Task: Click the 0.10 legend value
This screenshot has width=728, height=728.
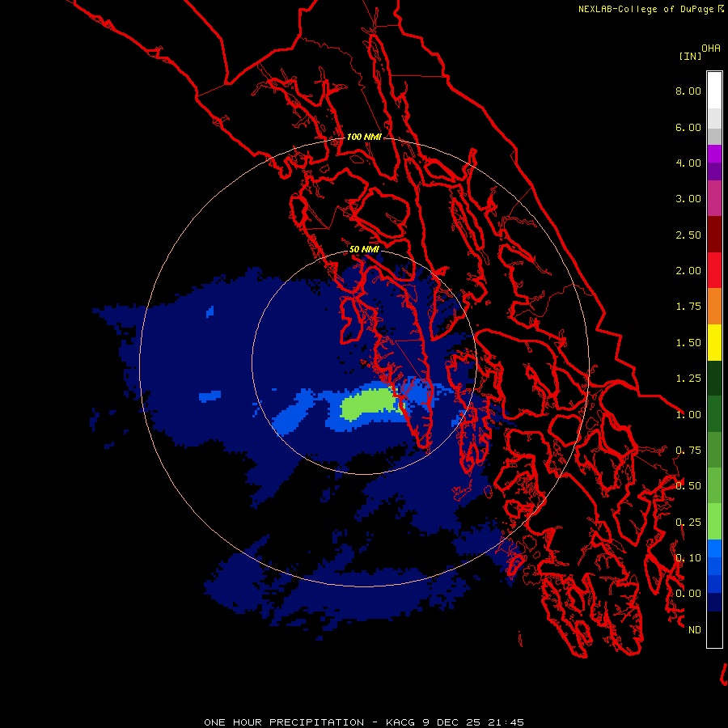Action: (688, 558)
